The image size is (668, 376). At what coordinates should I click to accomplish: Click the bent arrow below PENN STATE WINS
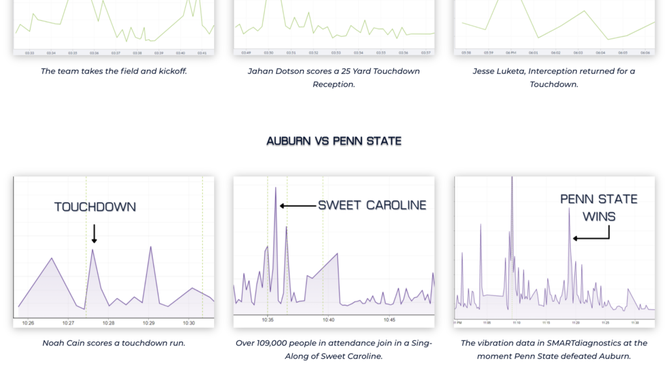pyautogui.click(x=591, y=234)
